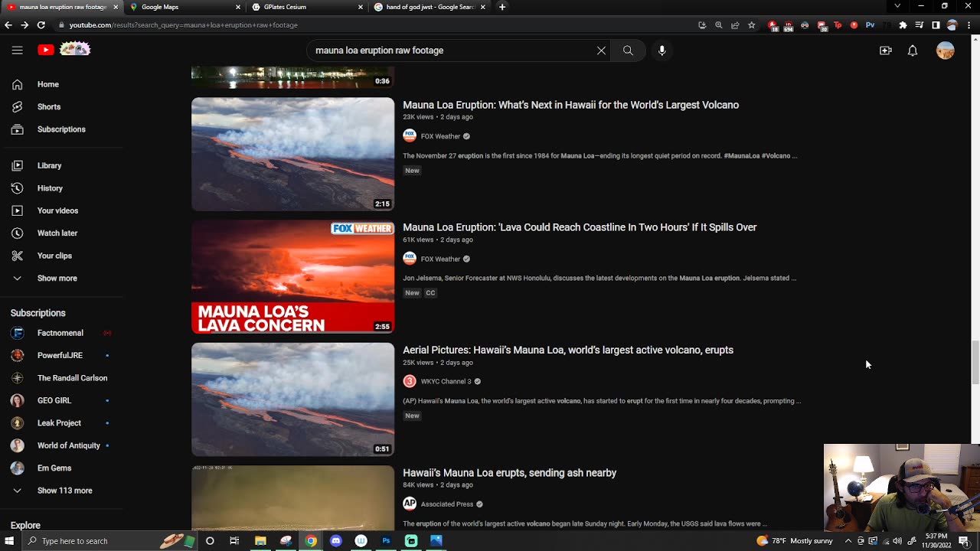
Task: Show hidden system tray icons
Action: point(848,541)
